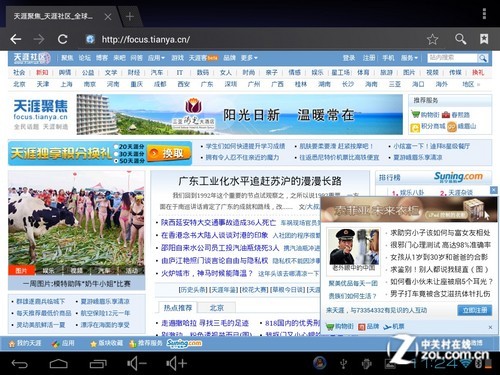500x375 pixels.
Task: Click the Suning.com logo in 排行榜
Action: point(458,177)
